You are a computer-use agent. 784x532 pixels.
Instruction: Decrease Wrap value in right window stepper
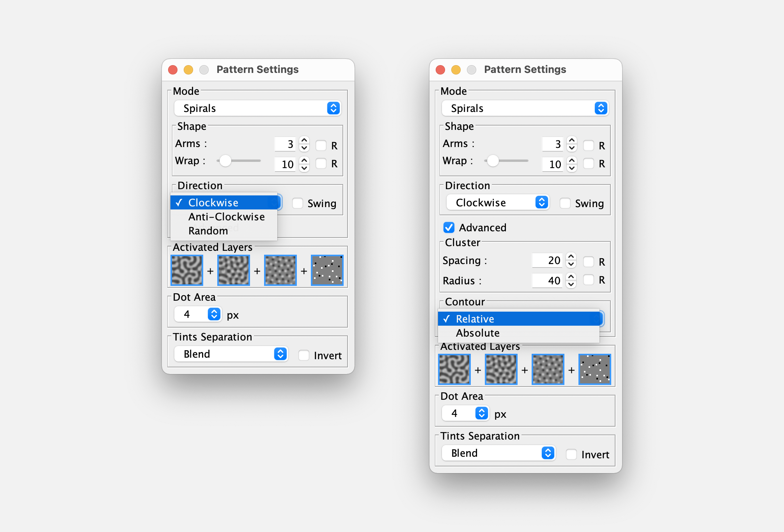tap(572, 168)
